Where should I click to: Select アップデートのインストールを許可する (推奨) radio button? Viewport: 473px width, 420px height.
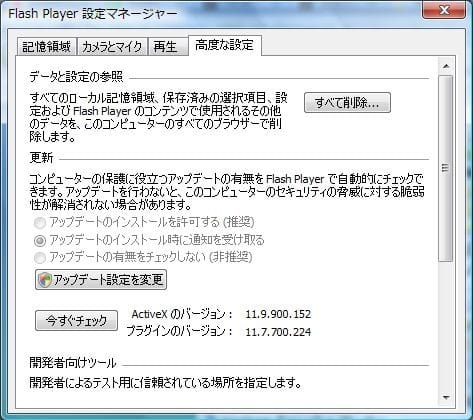40,222
